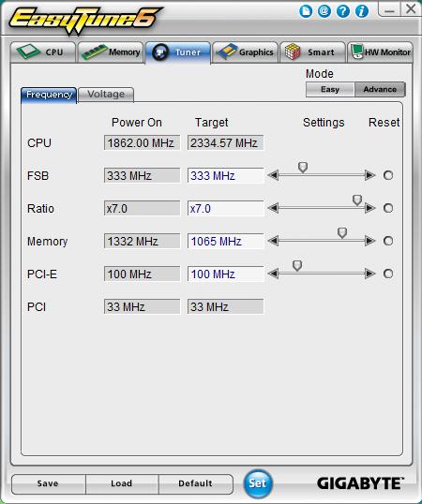Click the document icon in title bar
The height and width of the screenshot is (504, 422).
pos(306,11)
